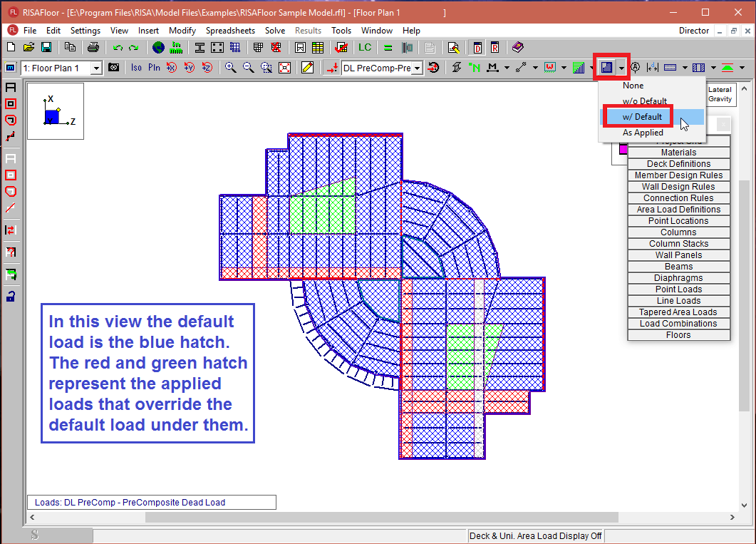Image resolution: width=756 pixels, height=544 pixels.
Task: Click the Save floppy disk icon
Action: point(46,48)
